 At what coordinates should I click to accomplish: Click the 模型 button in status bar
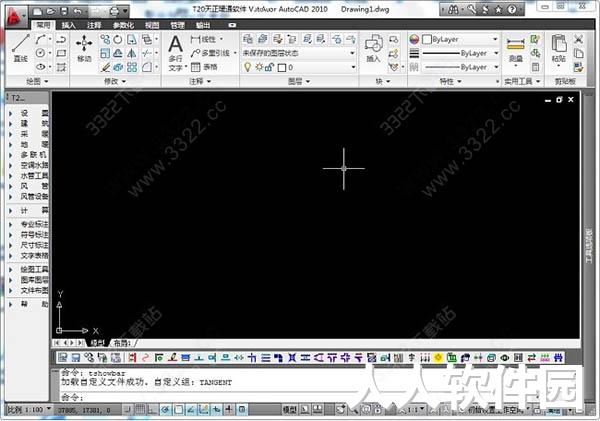[290, 410]
